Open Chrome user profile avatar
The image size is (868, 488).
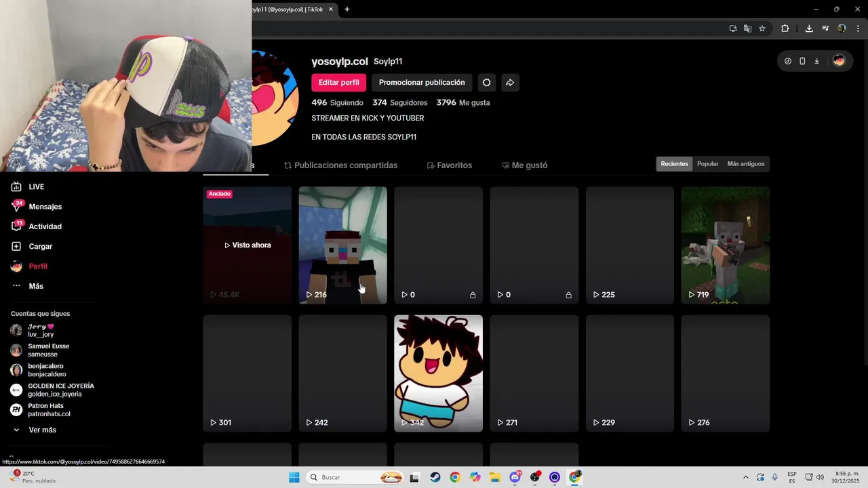coord(842,28)
